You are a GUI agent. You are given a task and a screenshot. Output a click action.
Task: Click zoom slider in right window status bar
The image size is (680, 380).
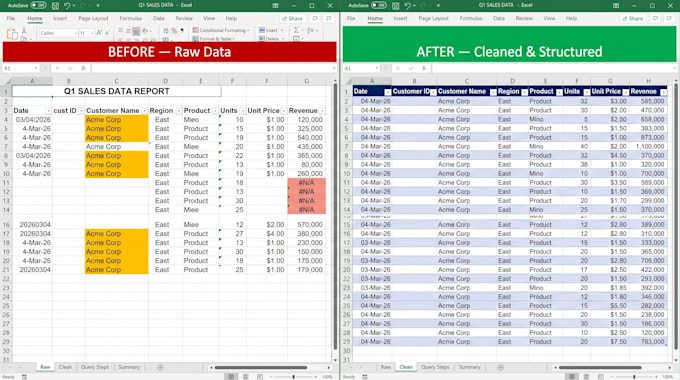(x=634, y=377)
